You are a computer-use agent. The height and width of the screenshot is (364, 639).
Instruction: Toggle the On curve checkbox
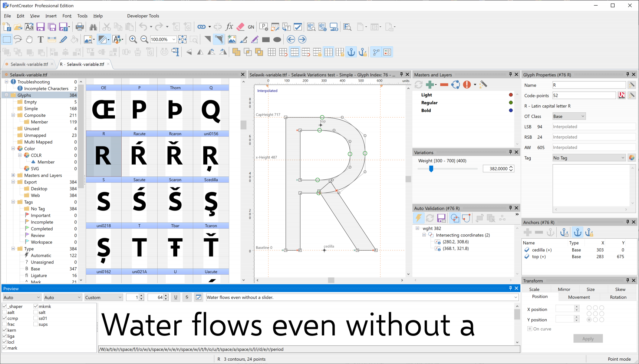pos(530,329)
